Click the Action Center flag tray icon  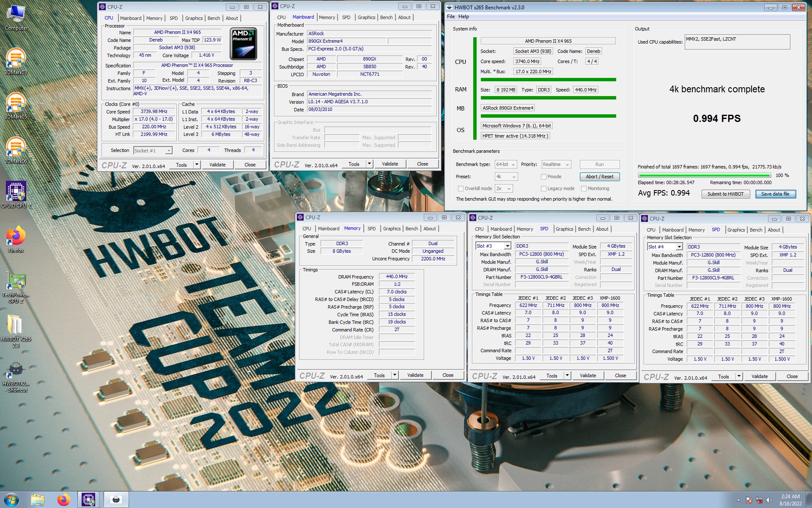coord(749,500)
